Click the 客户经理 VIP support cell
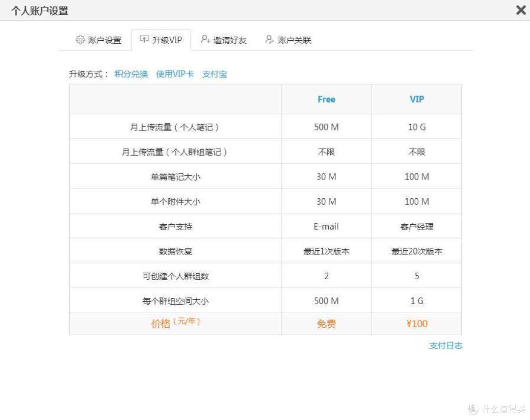The width and height of the screenshot is (530, 420). pyautogui.click(x=417, y=226)
